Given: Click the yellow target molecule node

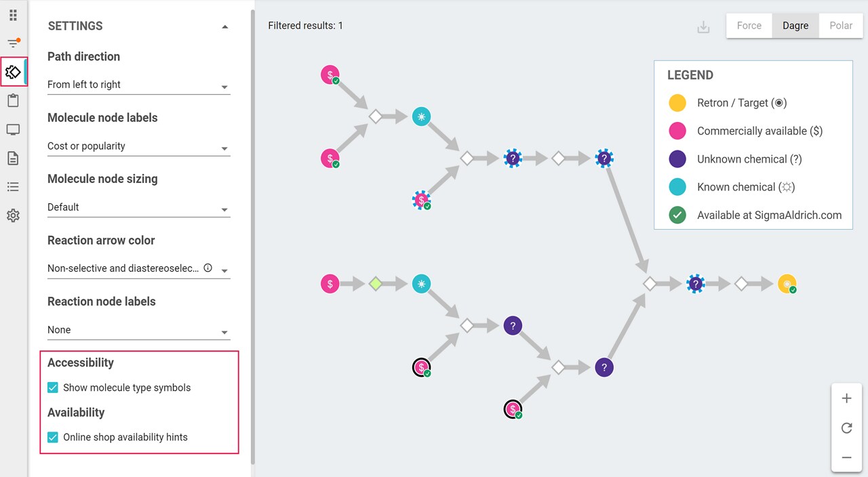Looking at the screenshot, I should pos(787,284).
